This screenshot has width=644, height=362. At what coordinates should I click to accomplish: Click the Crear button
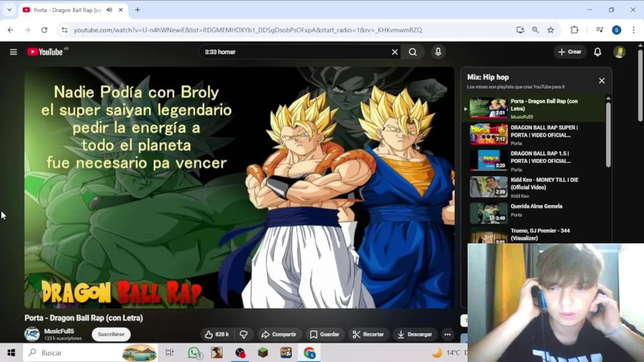tap(570, 52)
